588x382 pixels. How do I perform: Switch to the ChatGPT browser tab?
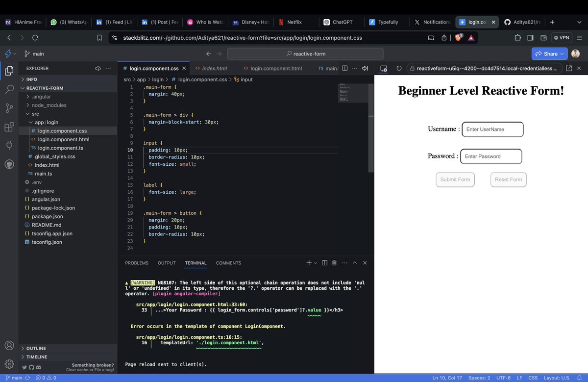point(342,22)
